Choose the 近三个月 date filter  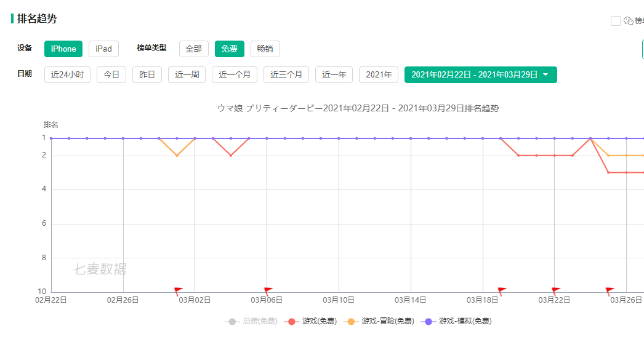286,74
